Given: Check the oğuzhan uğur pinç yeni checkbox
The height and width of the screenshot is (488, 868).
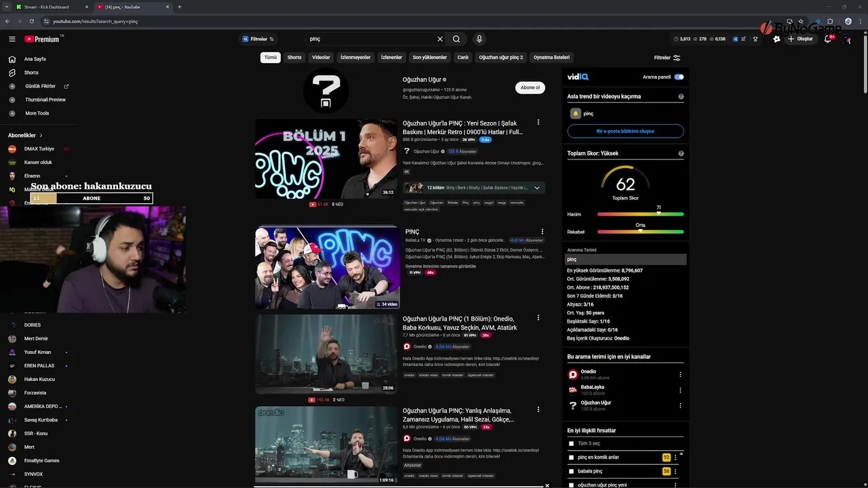Looking at the screenshot, I should (x=571, y=485).
